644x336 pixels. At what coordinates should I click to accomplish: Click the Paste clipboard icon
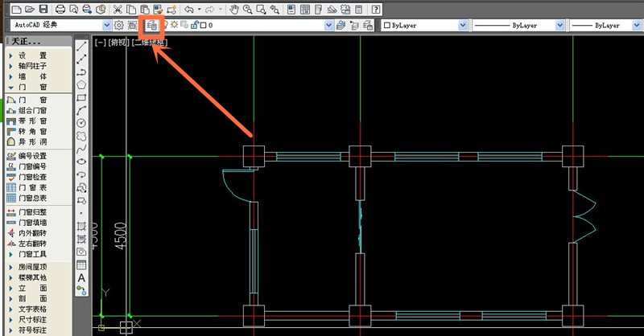point(145,9)
